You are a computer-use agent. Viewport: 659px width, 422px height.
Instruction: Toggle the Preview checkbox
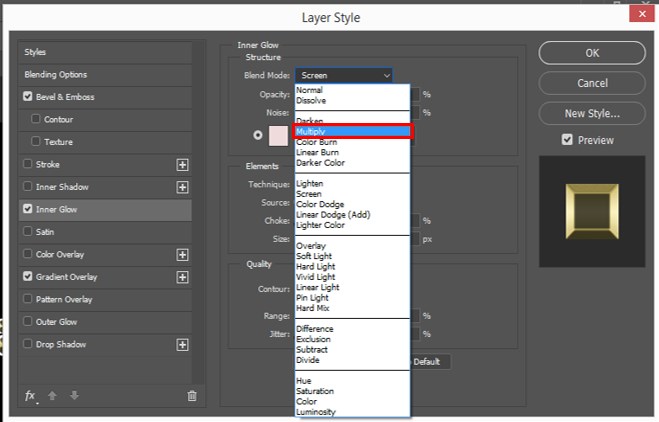567,140
